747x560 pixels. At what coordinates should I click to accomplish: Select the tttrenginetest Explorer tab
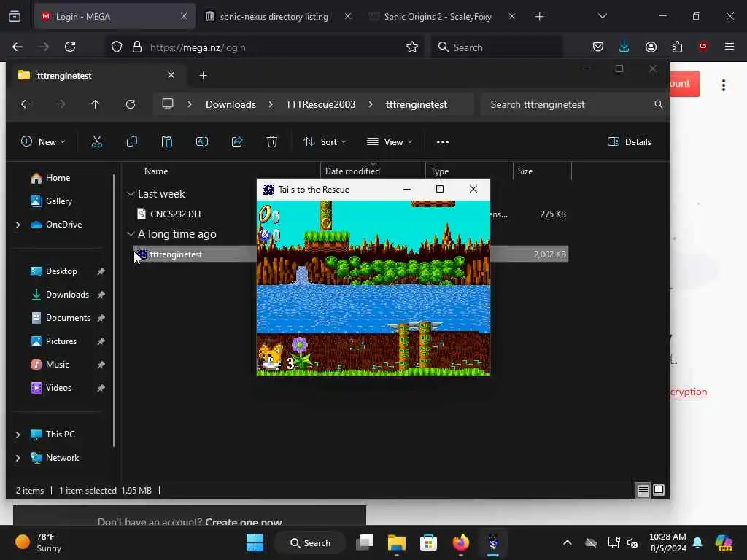click(96, 75)
